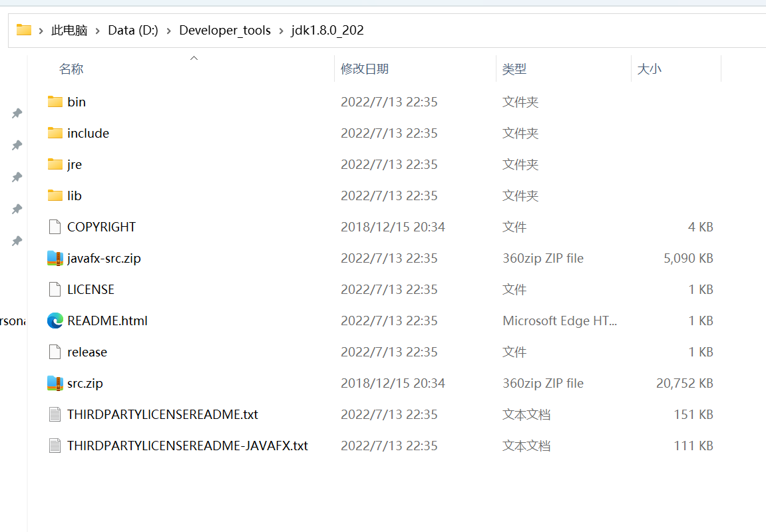Click the pin icon next to jre row

tap(17, 177)
